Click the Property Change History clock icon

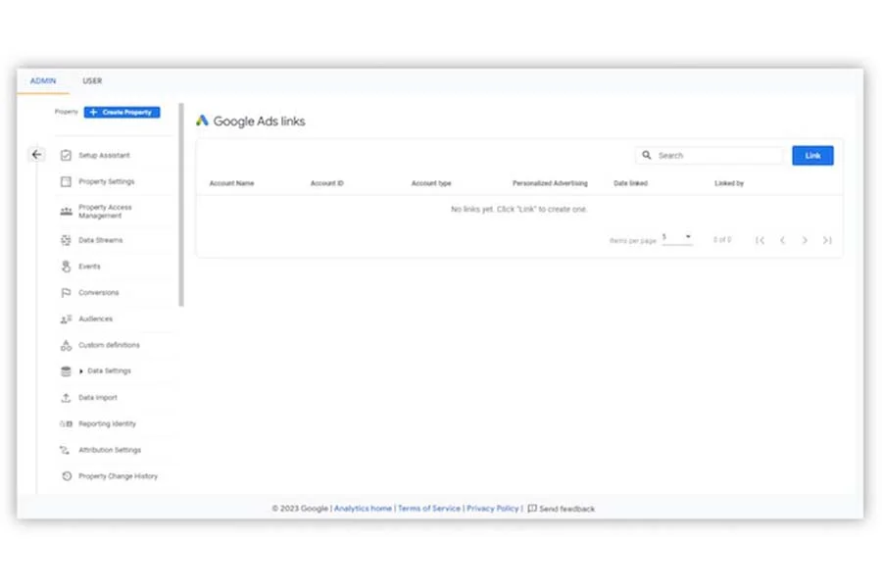tap(67, 476)
